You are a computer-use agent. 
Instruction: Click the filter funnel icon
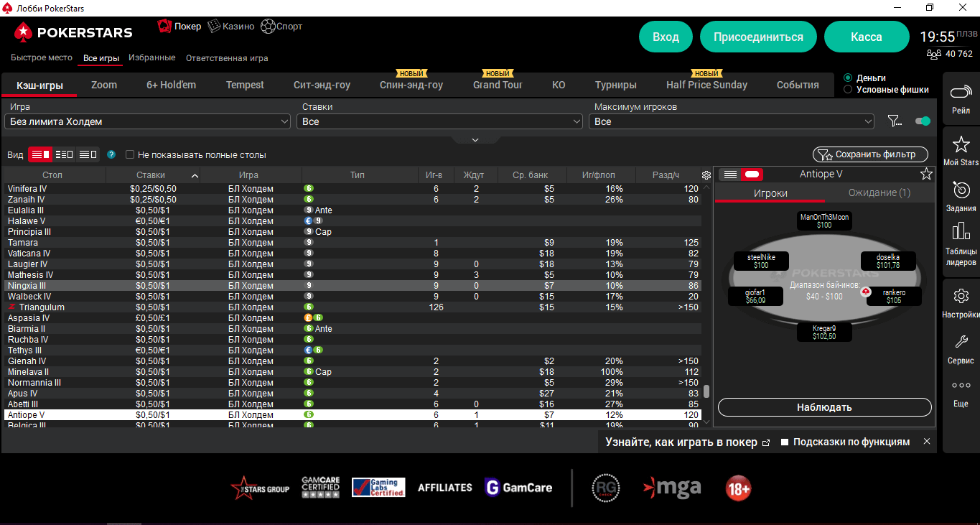point(895,121)
